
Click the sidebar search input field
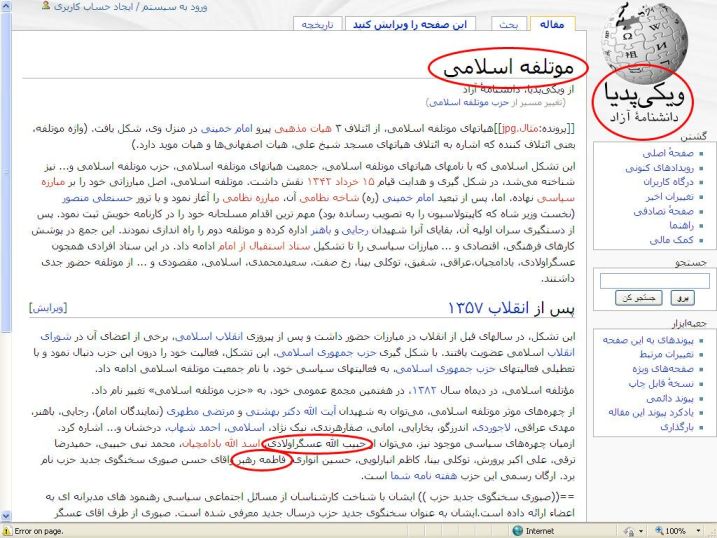click(654, 281)
